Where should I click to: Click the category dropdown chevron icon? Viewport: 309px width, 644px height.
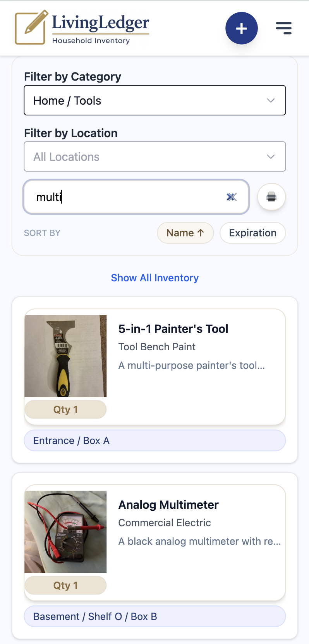(271, 100)
